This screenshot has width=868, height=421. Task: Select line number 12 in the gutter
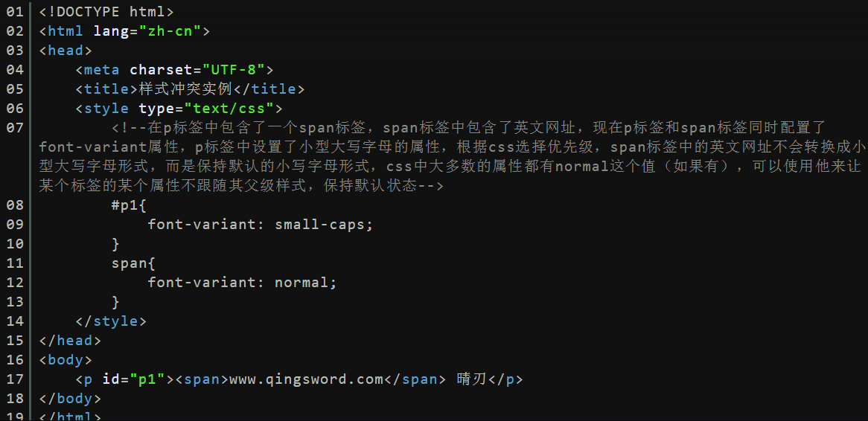coord(15,283)
